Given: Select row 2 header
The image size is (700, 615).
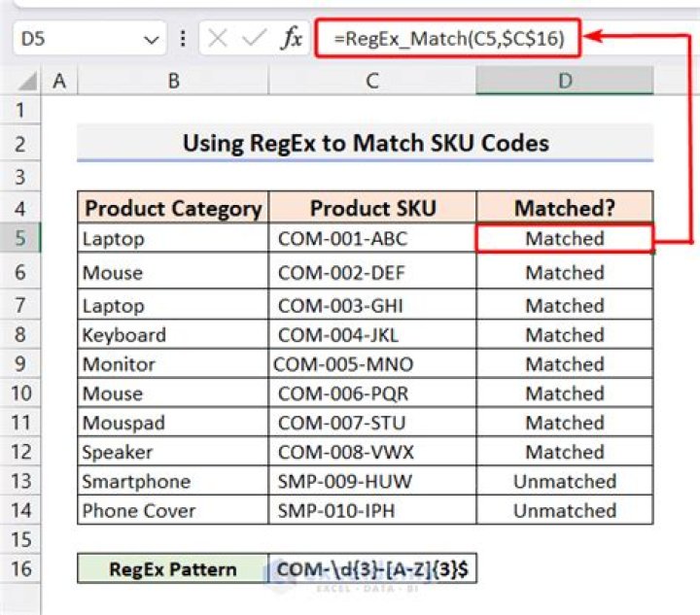Looking at the screenshot, I should 20,144.
